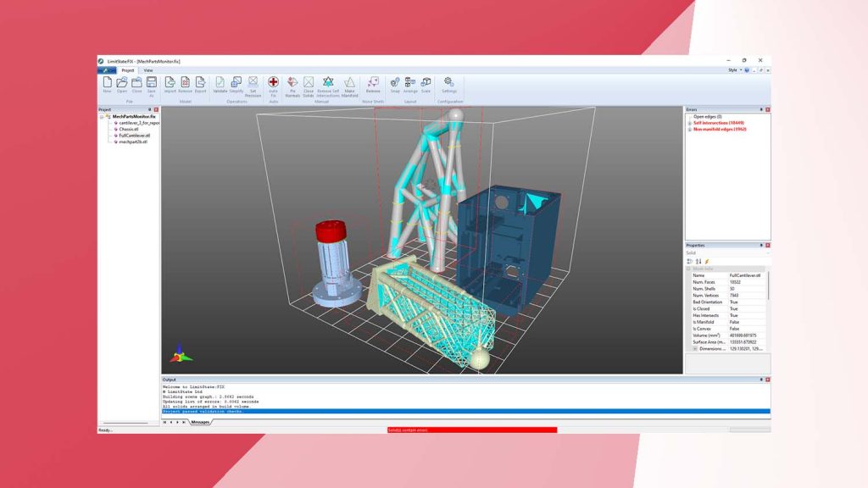Screen dimensions: 868x488
Task: Select the highlighted 'Project passed validation checks' line
Action: tap(465, 412)
